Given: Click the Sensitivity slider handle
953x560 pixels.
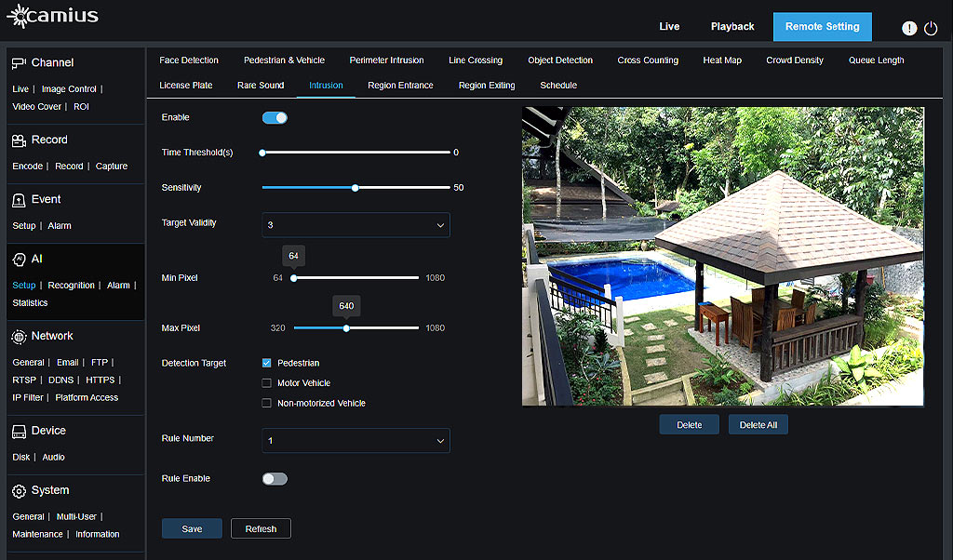Looking at the screenshot, I should pos(355,188).
